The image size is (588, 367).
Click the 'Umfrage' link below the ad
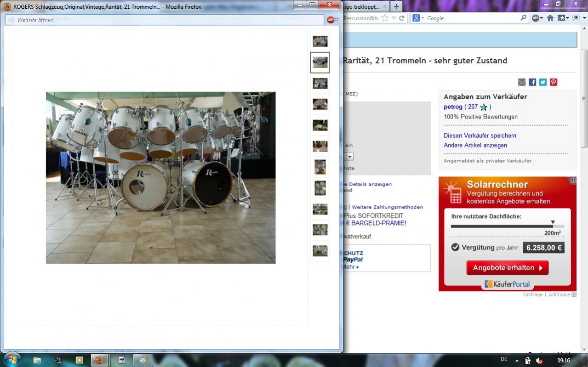533,295
